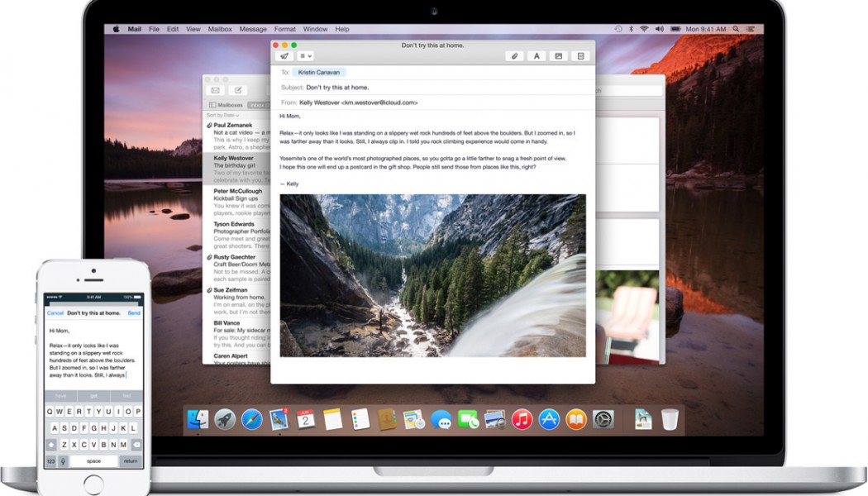Open the Format menu in menu bar
The image size is (868, 496).
pos(284,29)
